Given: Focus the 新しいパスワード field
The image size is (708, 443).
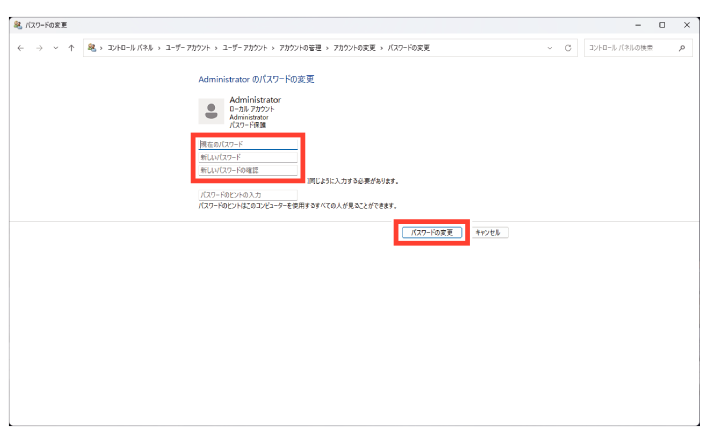Looking at the screenshot, I should [x=248, y=157].
